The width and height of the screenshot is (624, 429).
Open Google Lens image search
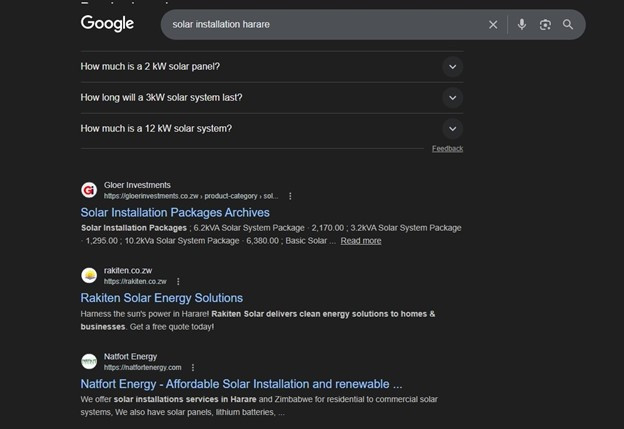coord(545,24)
